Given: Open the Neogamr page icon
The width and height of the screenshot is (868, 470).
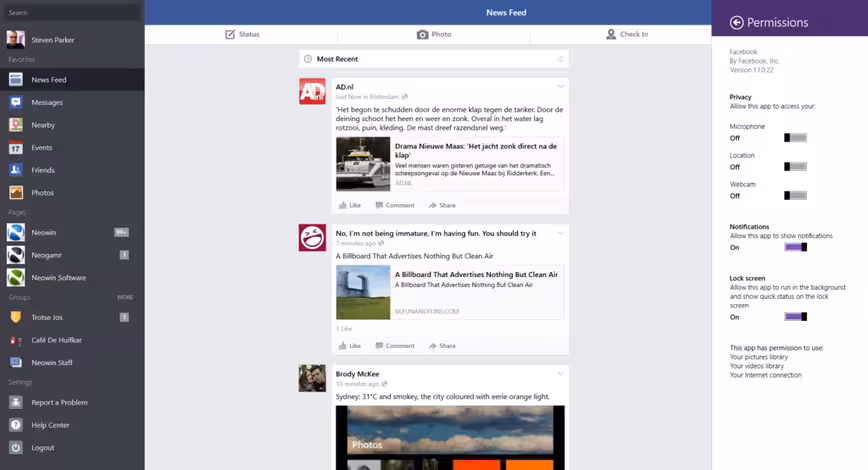Looking at the screenshot, I should [x=16, y=255].
